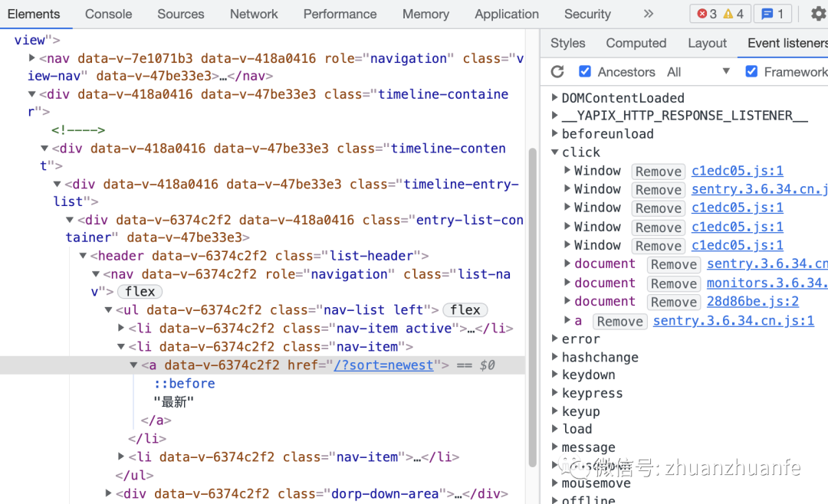This screenshot has width=828, height=504.
Task: Collapse the selected anchor element node
Action: click(x=133, y=365)
